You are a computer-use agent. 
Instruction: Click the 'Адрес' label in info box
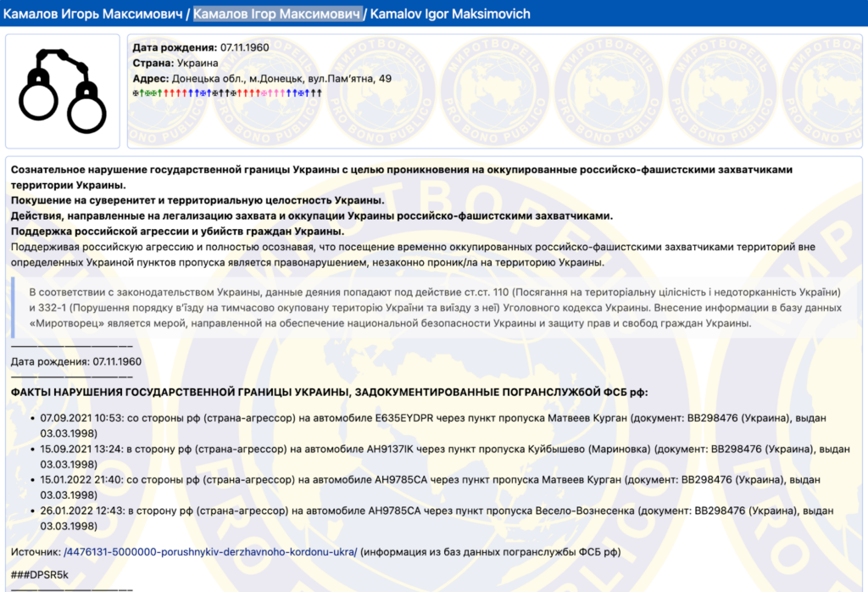(150, 78)
